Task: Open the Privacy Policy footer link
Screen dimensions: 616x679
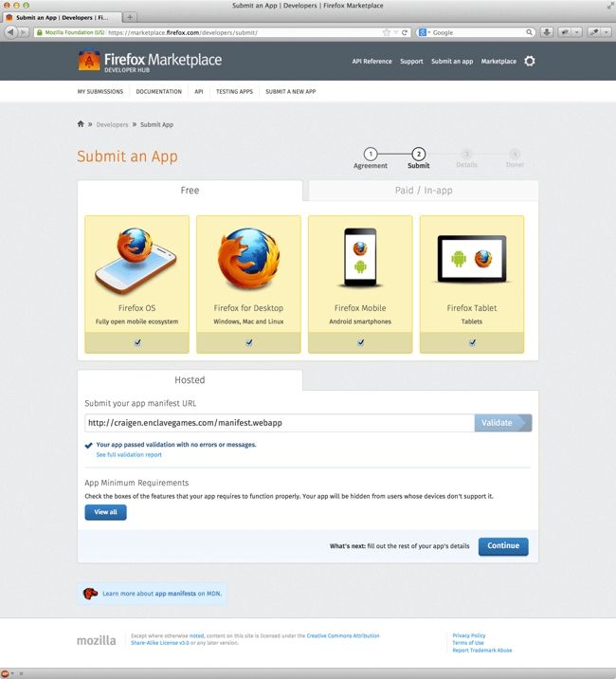Action: tap(469, 635)
